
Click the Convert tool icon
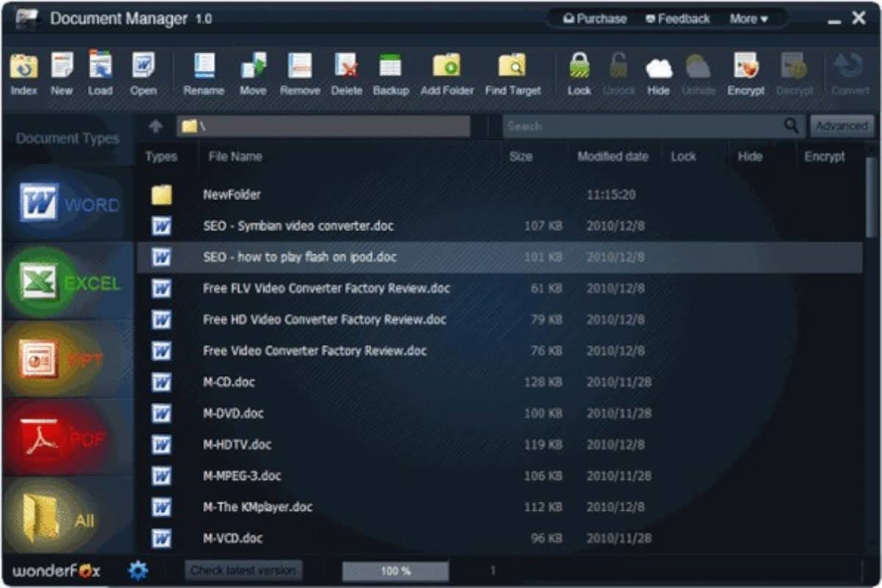(x=850, y=65)
